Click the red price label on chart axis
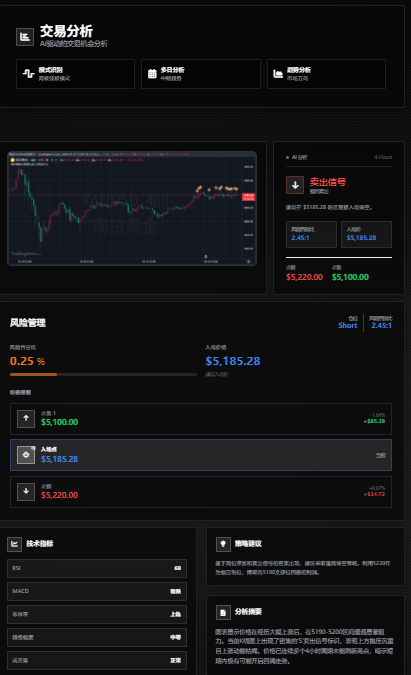 pyautogui.click(x=248, y=197)
